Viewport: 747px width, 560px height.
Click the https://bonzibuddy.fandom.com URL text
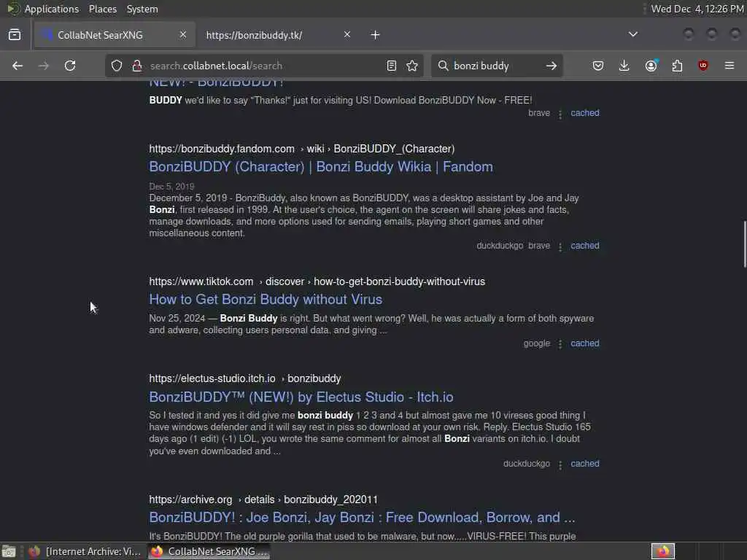(222, 149)
